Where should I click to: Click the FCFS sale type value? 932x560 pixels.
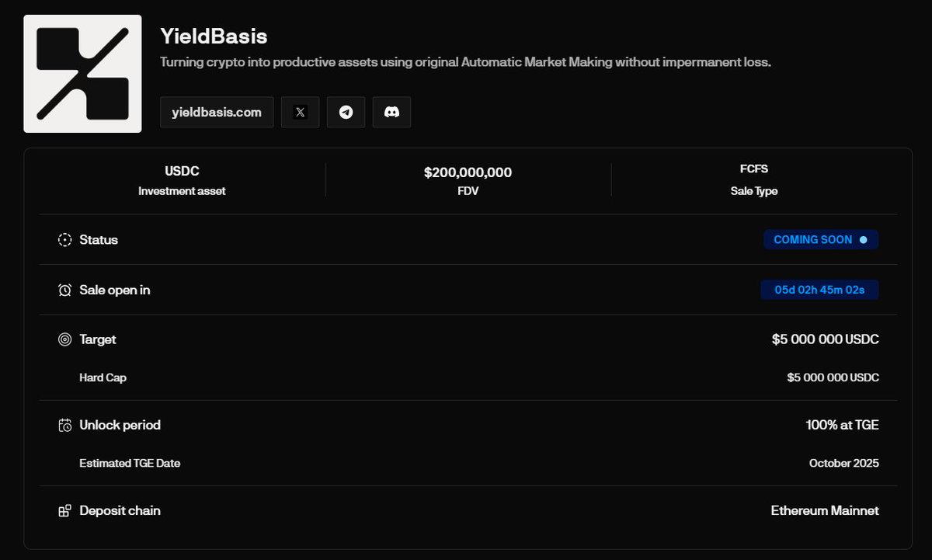[754, 169]
